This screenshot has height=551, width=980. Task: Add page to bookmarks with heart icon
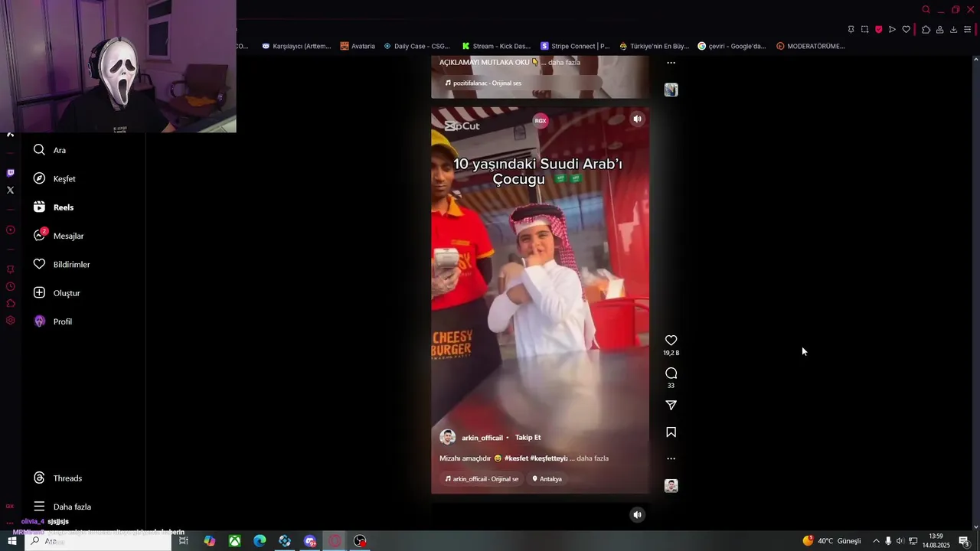click(906, 30)
